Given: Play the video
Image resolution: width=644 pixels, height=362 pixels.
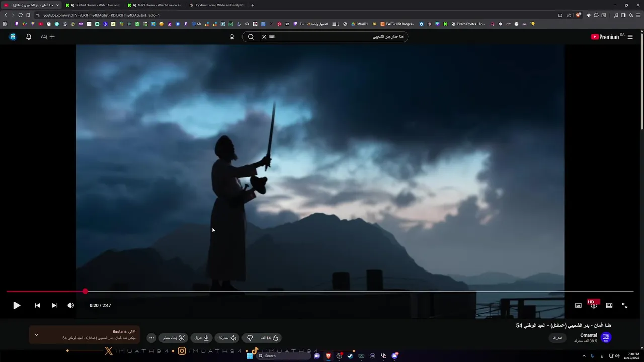Looking at the screenshot, I should 17,305.
